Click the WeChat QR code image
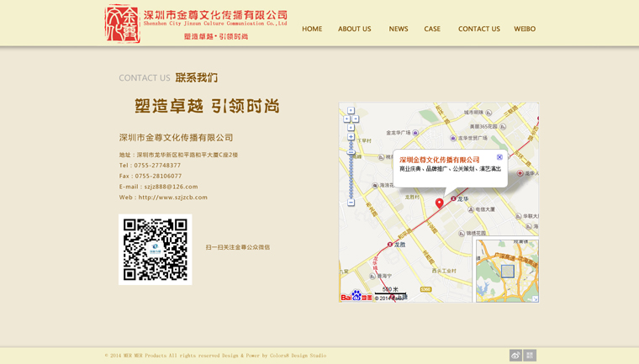This screenshot has height=364, width=639. (156, 250)
